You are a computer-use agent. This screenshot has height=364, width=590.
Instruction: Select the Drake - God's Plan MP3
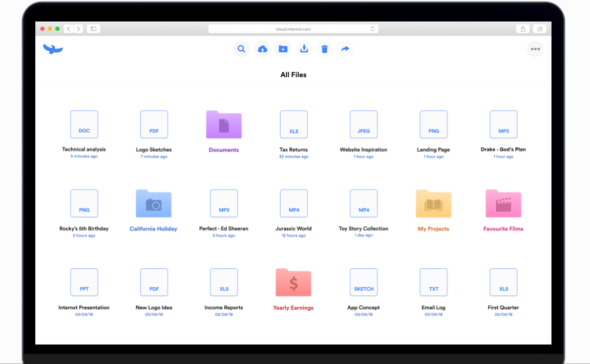click(x=503, y=124)
